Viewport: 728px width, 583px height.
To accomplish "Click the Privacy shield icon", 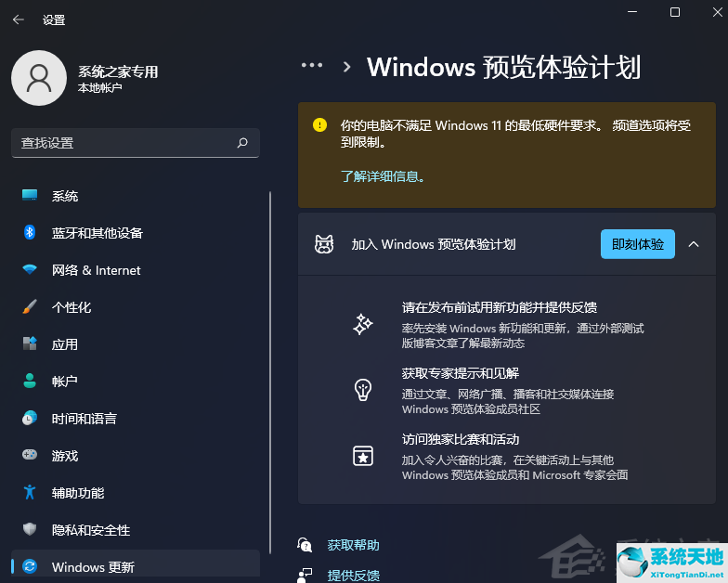I will (30, 529).
